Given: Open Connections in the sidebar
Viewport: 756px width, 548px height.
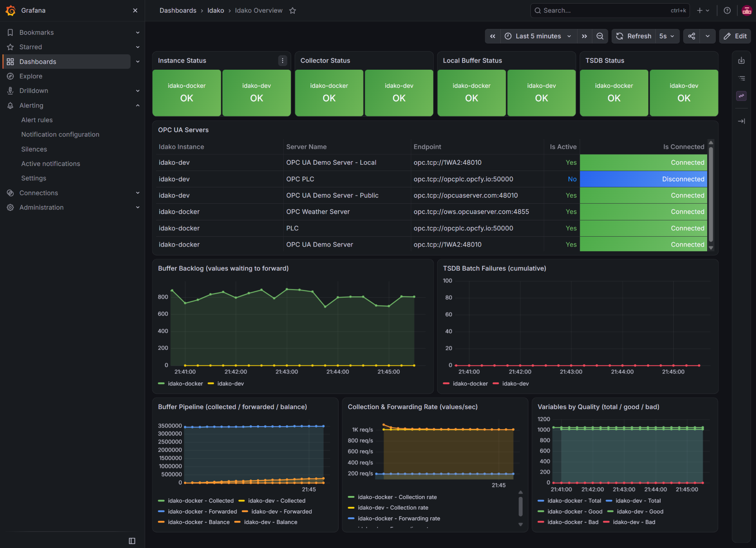Looking at the screenshot, I should [x=38, y=193].
